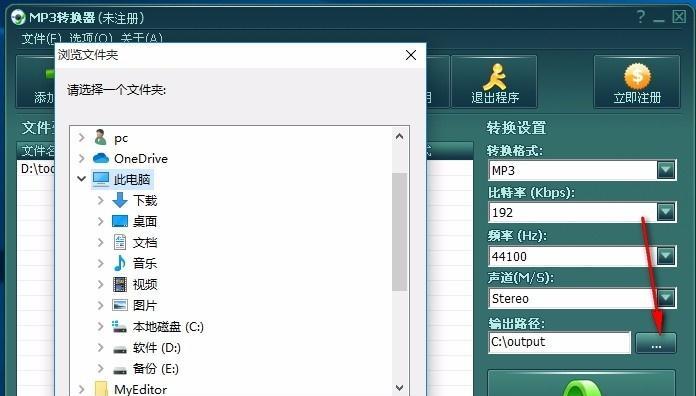The image size is (696, 396).
Task: Click the output path browse "..." button
Action: click(x=656, y=343)
